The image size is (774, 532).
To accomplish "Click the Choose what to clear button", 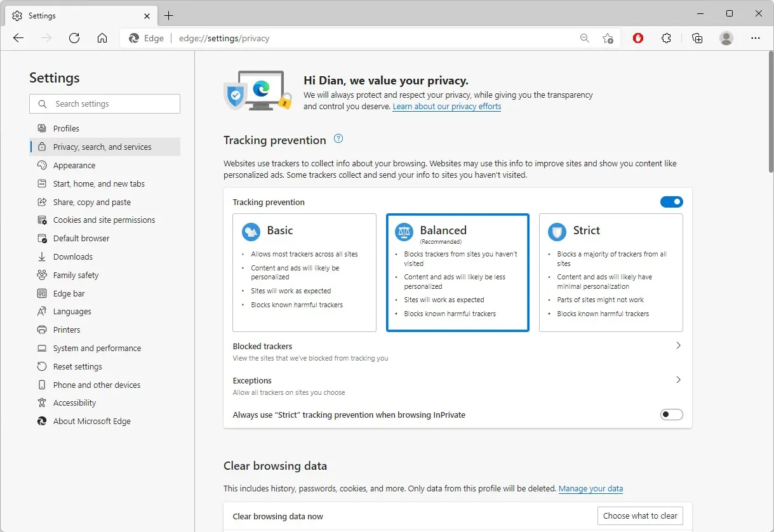I will (640, 515).
